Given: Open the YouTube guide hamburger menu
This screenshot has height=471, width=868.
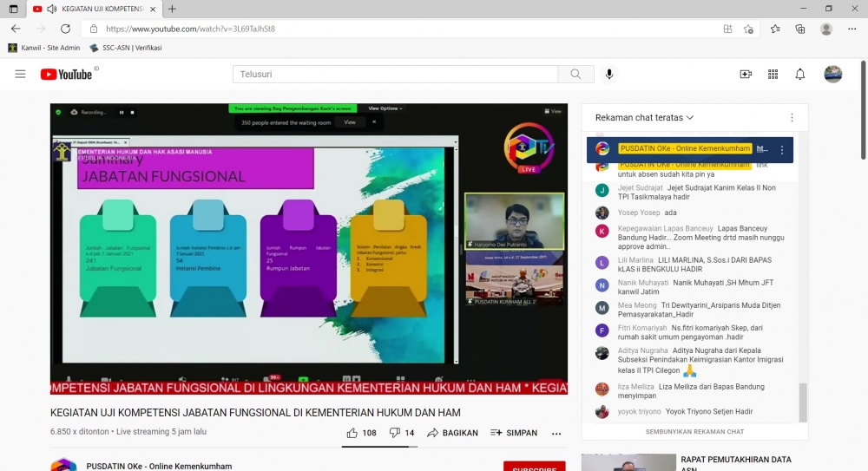Looking at the screenshot, I should 20,75.
